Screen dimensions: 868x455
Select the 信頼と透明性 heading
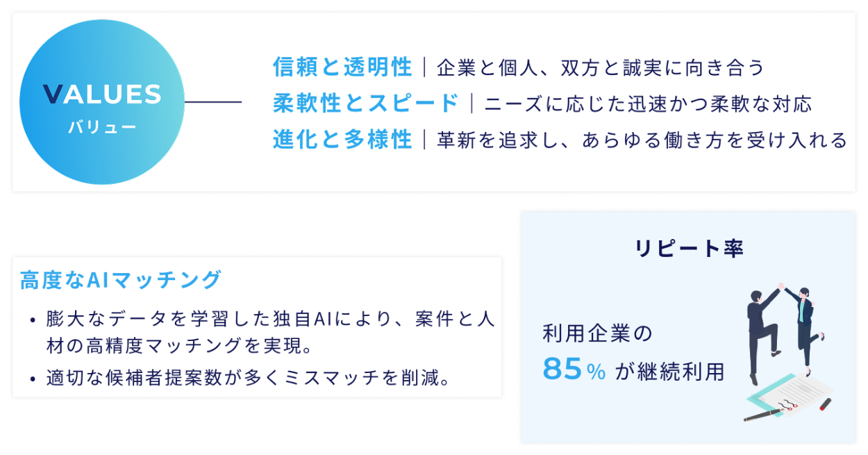coord(343,67)
